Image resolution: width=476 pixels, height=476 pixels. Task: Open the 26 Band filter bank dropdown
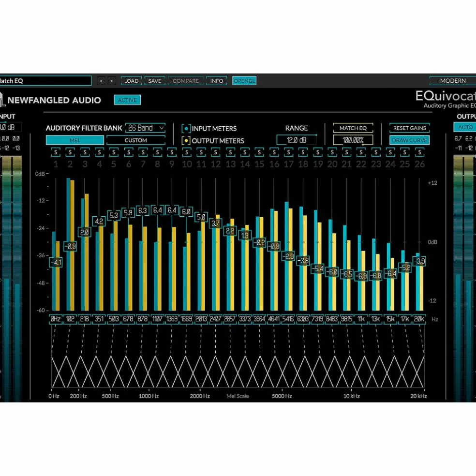coord(146,128)
